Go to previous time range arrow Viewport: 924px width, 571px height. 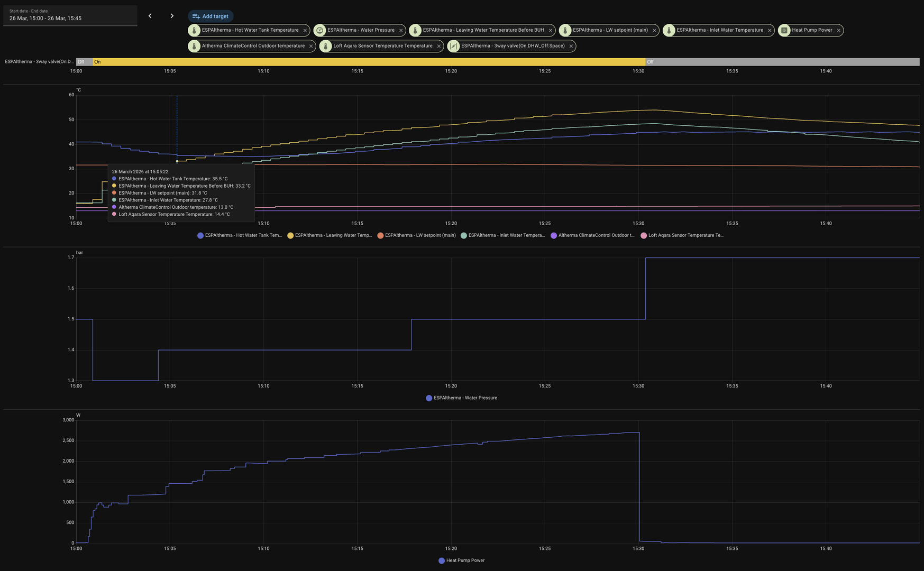pos(150,16)
